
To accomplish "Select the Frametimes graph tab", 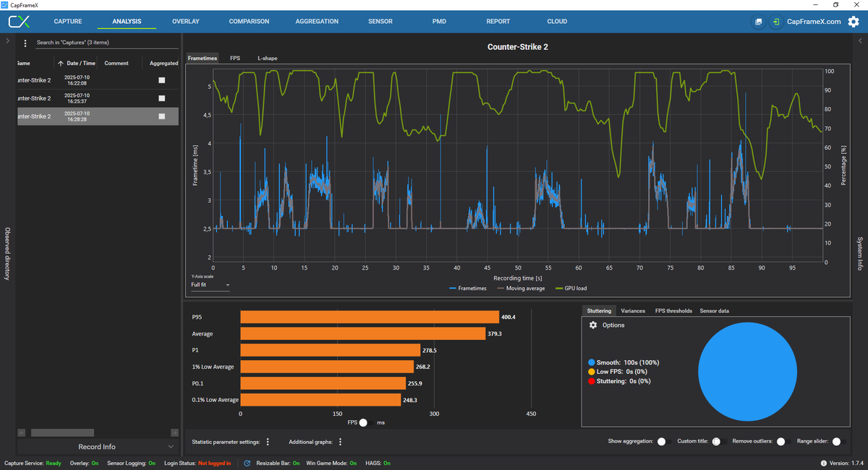I will coord(203,58).
